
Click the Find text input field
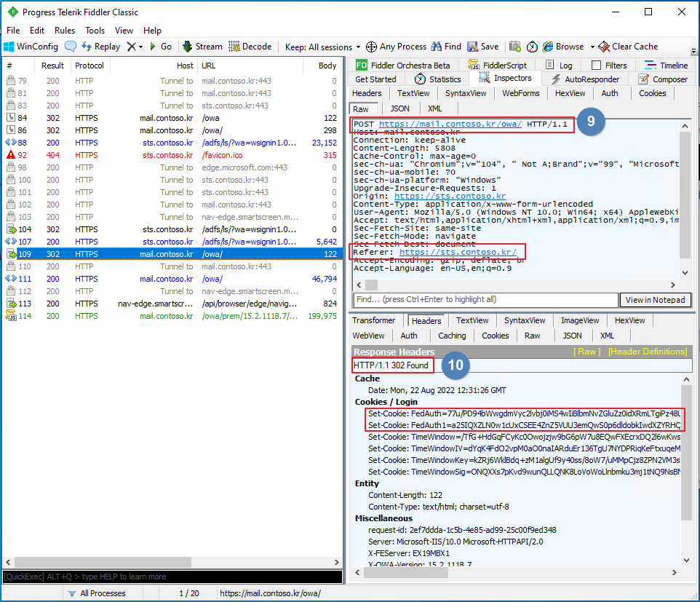coord(486,300)
